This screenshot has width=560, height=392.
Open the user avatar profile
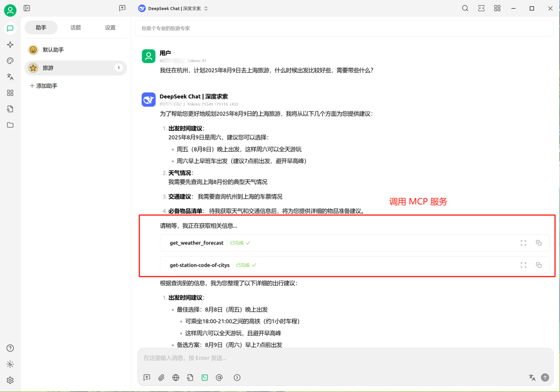click(x=10, y=10)
